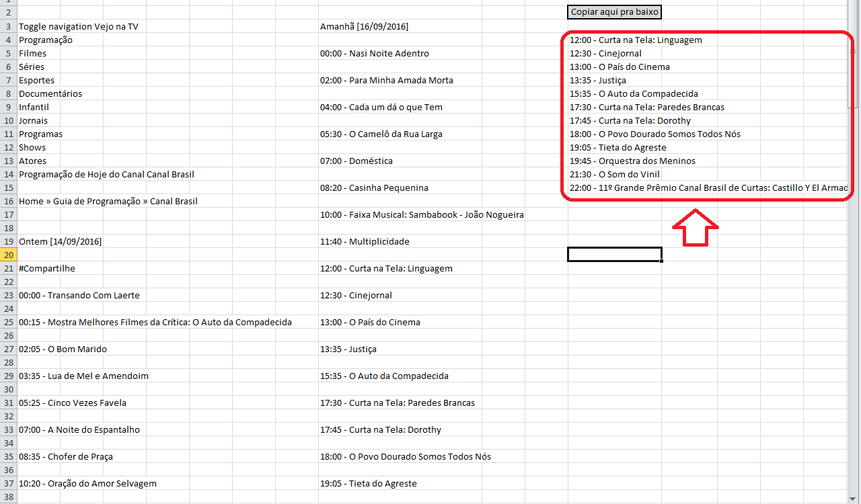Select the 'Ontem [14/09/2016]' cell
This screenshot has width=861, height=504.
pyautogui.click(x=61, y=241)
